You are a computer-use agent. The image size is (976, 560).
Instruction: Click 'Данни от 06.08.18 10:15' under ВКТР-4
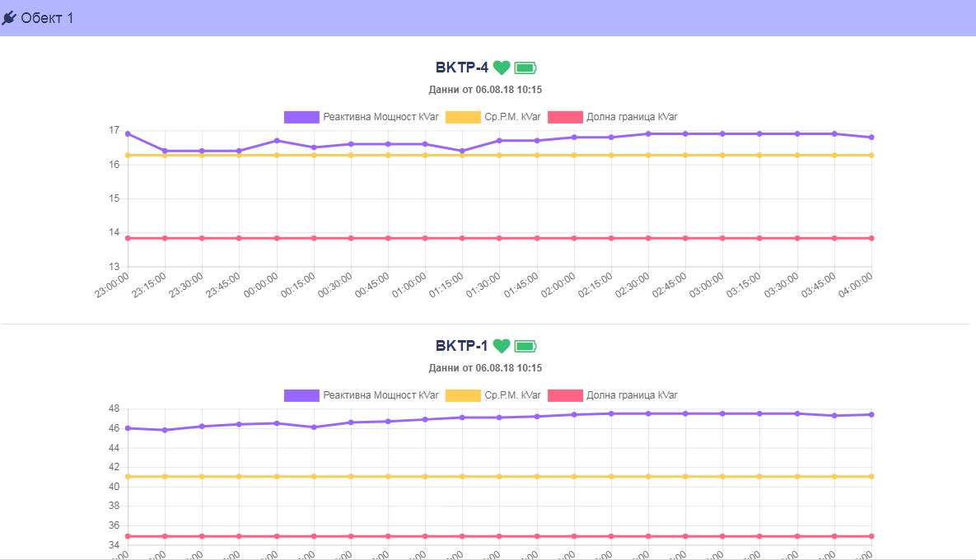[x=485, y=90]
